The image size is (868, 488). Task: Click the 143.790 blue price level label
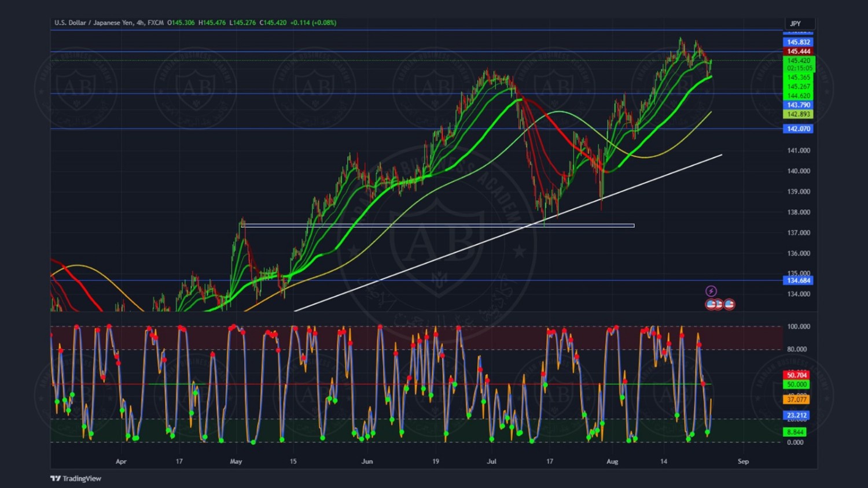pyautogui.click(x=798, y=105)
